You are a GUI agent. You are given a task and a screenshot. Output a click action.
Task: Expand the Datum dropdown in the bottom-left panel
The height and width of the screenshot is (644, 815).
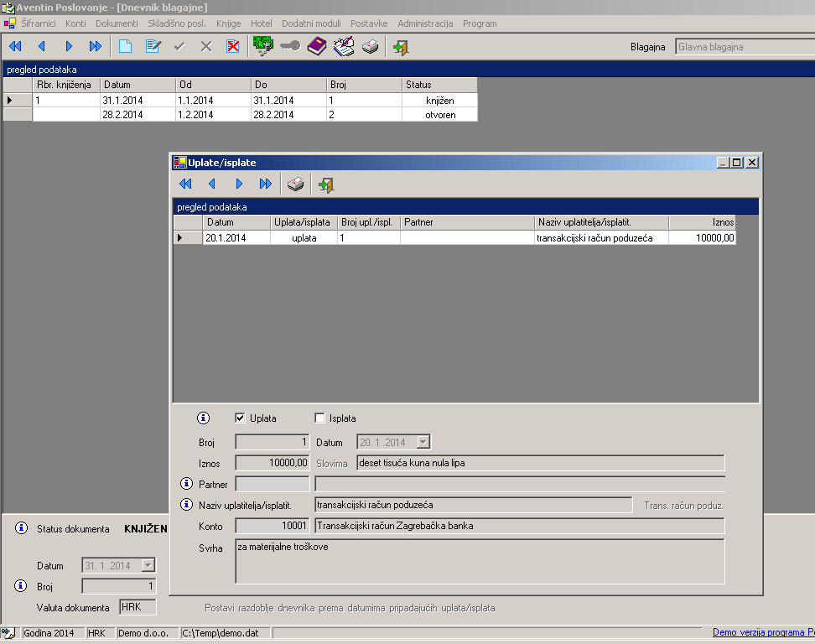(148, 566)
